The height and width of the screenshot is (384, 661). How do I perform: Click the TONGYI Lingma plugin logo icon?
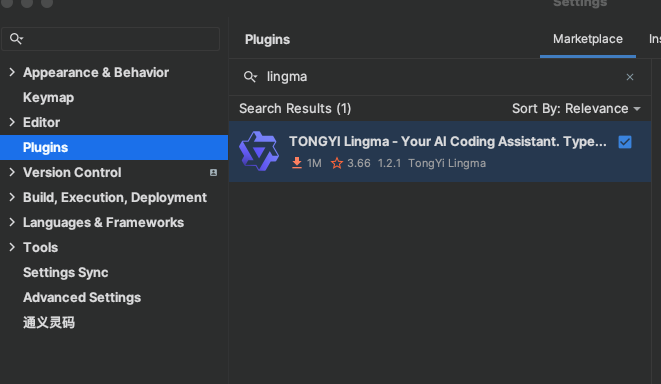point(259,151)
